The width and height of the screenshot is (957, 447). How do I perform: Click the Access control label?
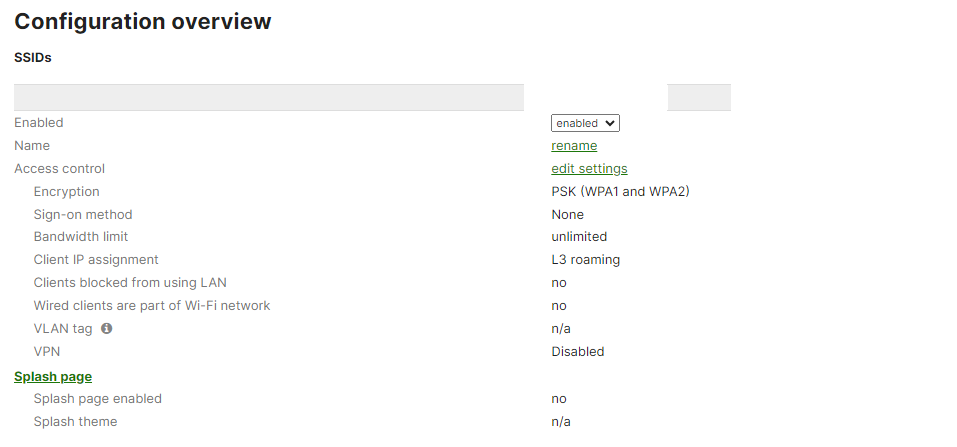59,169
